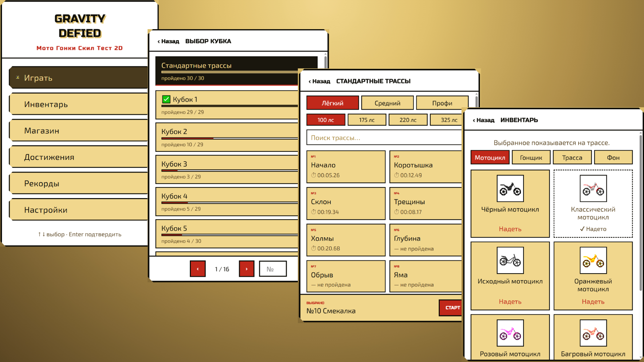Screen dimensions: 644x362
Task: Go back from the Выбор кубка screen
Action: (168, 41)
